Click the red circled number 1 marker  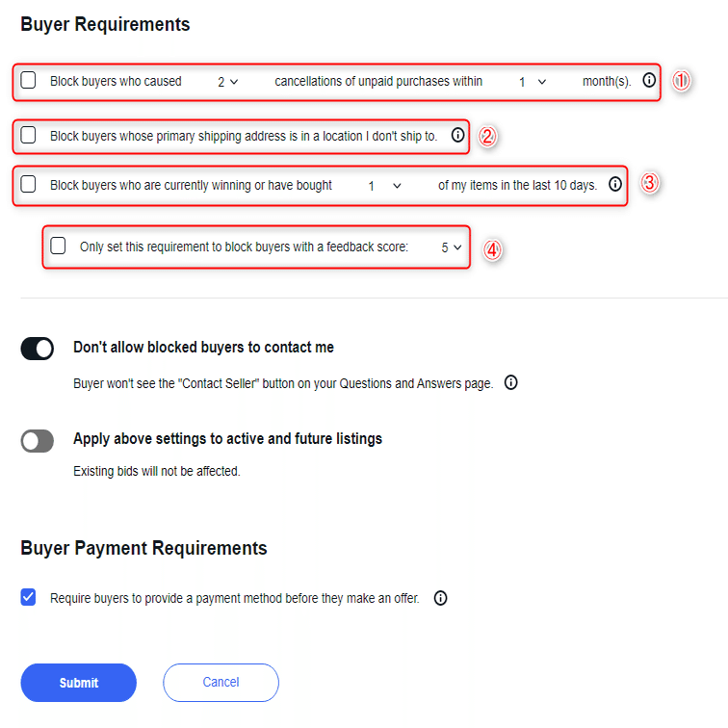point(681,81)
